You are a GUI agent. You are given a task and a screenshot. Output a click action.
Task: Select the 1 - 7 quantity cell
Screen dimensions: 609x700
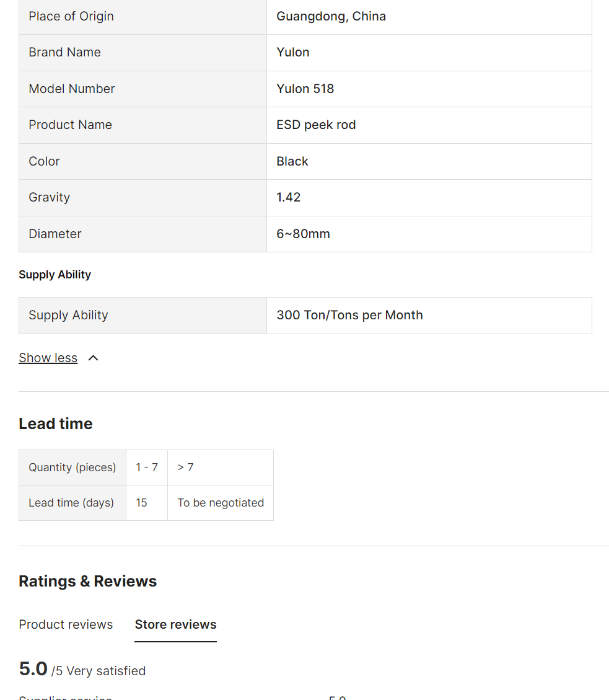click(x=147, y=467)
